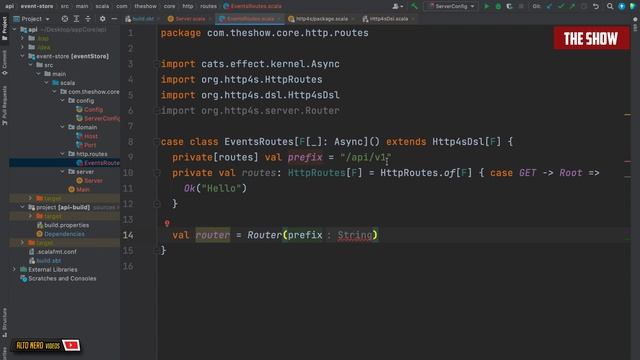640x360 pixels.
Task: Click Git commit checkmark icon
Action: (561, 6)
